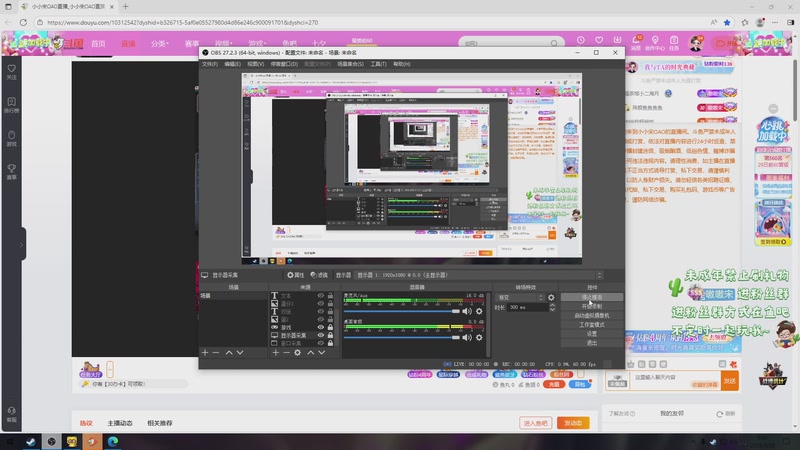The height and width of the screenshot is (450, 800).
Task: Toggle lock on the 游戏 source
Action: pos(330,327)
